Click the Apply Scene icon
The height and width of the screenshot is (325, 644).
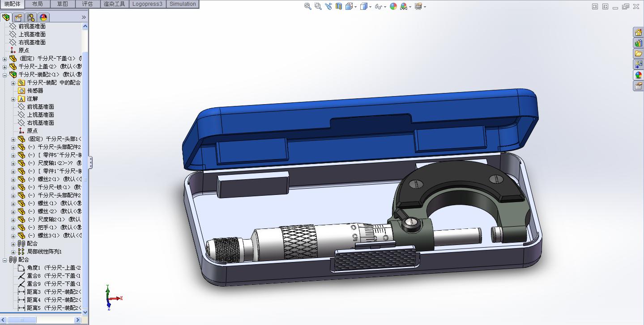point(404,6)
